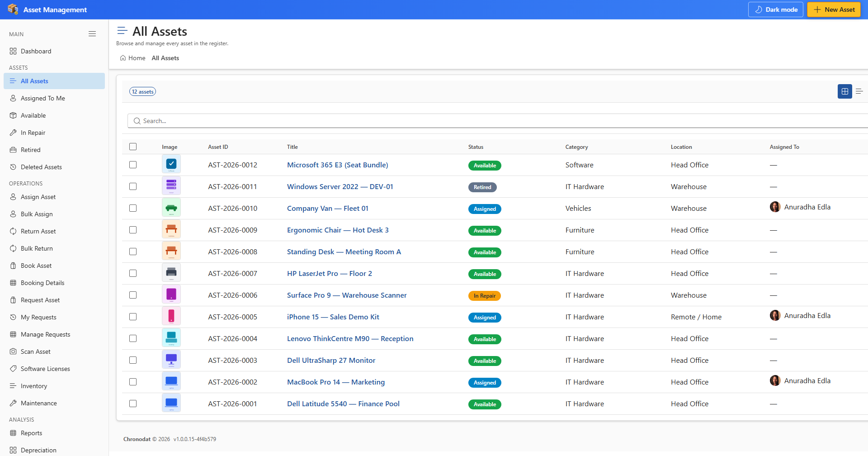Click the Assigned To Me person icon
Screen dimensions: 868x456
tap(13, 98)
